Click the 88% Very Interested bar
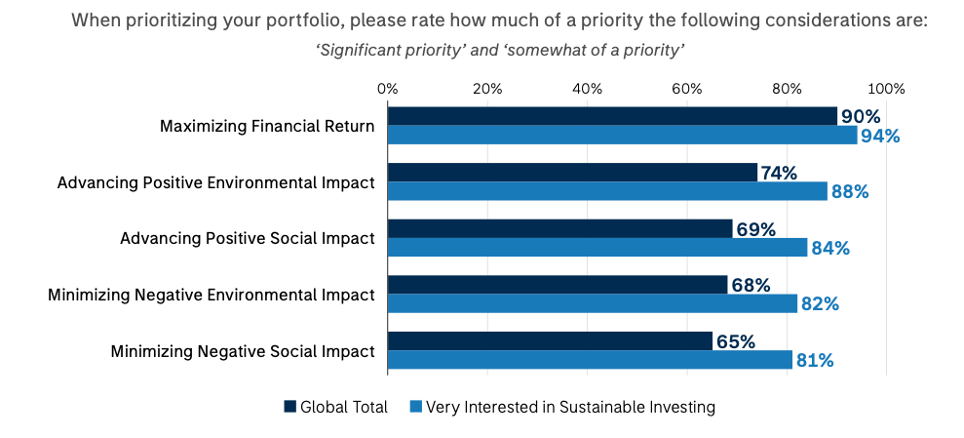964x438 pixels. (606, 191)
